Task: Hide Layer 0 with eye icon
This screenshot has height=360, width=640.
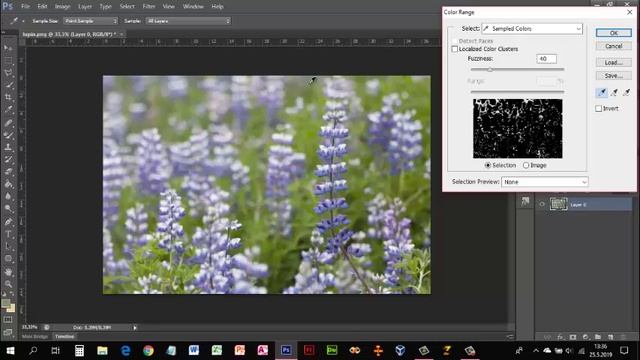Action: tap(542, 204)
